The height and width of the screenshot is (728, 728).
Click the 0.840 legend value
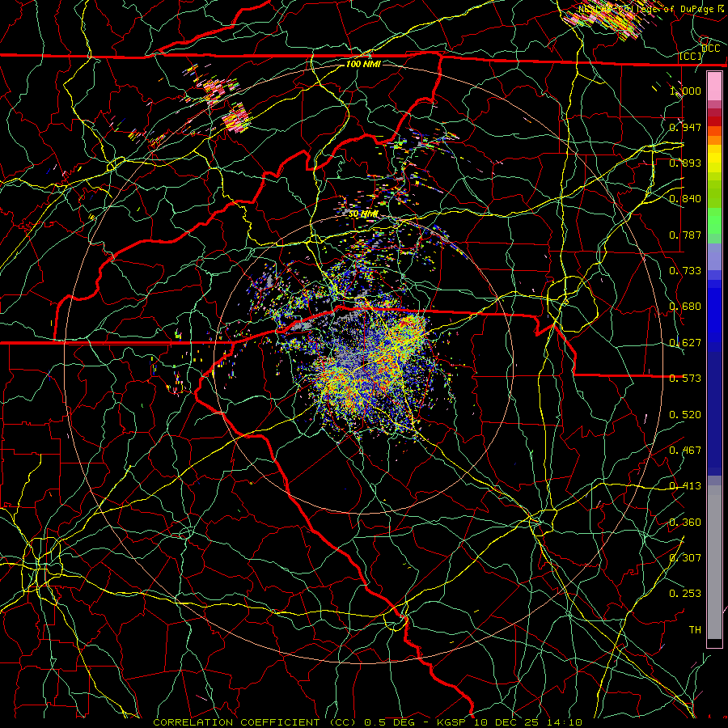pyautogui.click(x=685, y=199)
